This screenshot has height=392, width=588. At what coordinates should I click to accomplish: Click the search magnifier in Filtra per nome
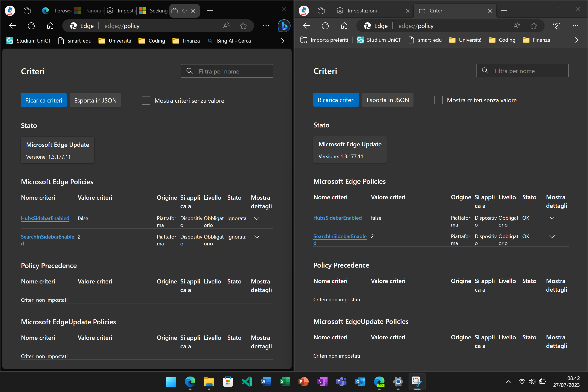click(190, 71)
